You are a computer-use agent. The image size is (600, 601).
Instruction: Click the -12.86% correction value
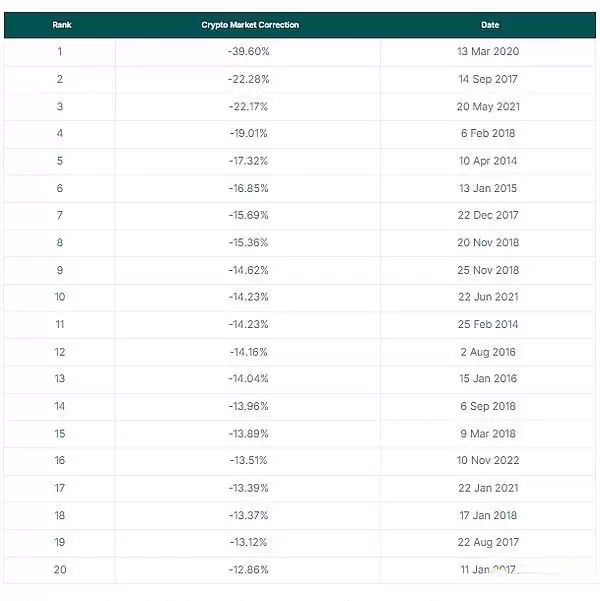pyautogui.click(x=248, y=570)
